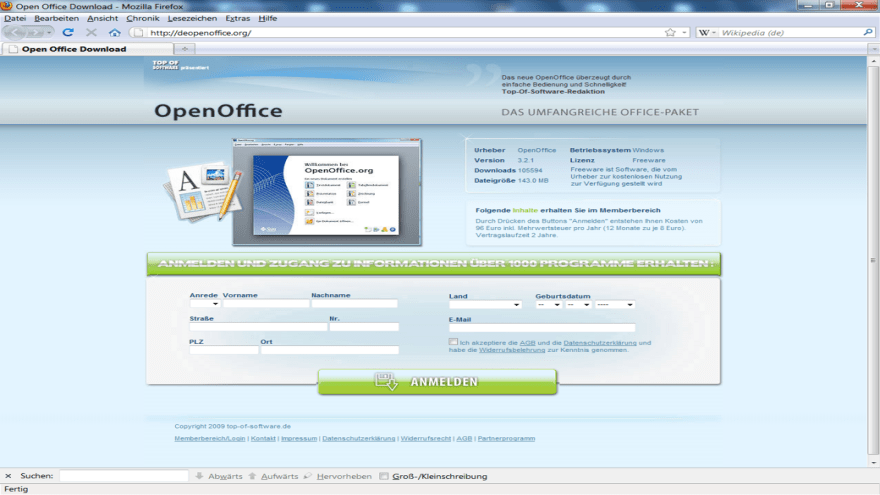Open the Wikipedia search engine selector
This screenshot has width=880, height=495.
coord(707,33)
